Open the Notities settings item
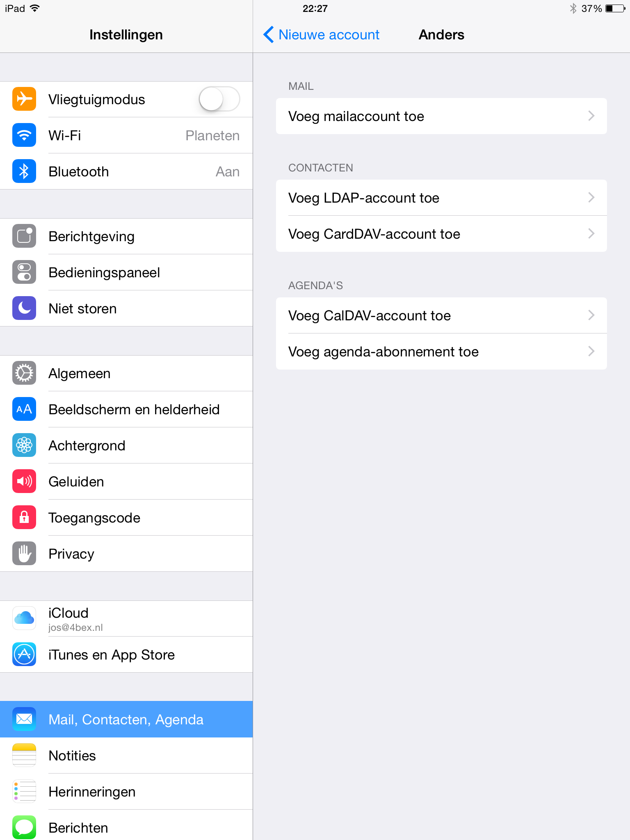This screenshot has height=840, width=630. [x=126, y=756]
